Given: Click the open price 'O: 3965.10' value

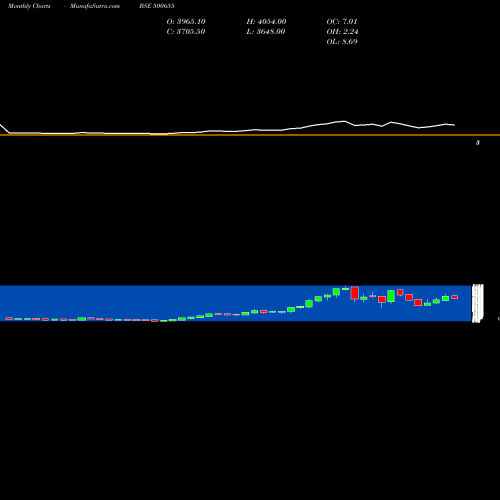Looking at the screenshot, I should pos(186,22).
